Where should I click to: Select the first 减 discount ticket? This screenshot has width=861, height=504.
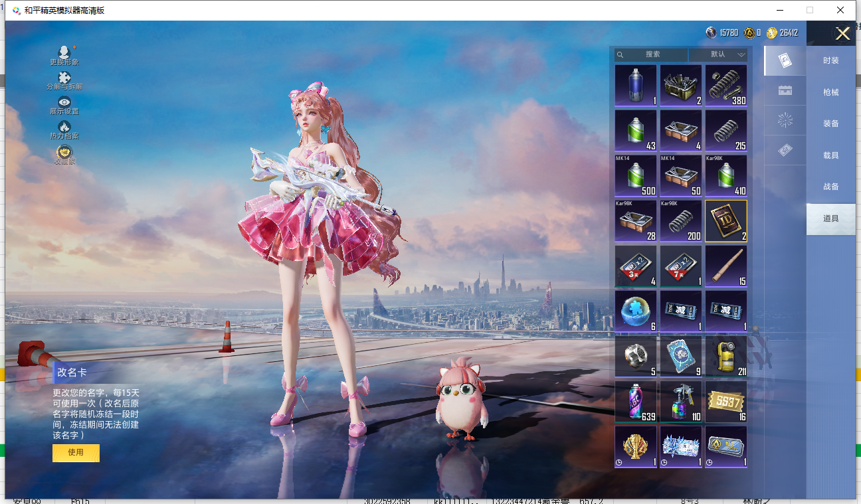point(681,311)
